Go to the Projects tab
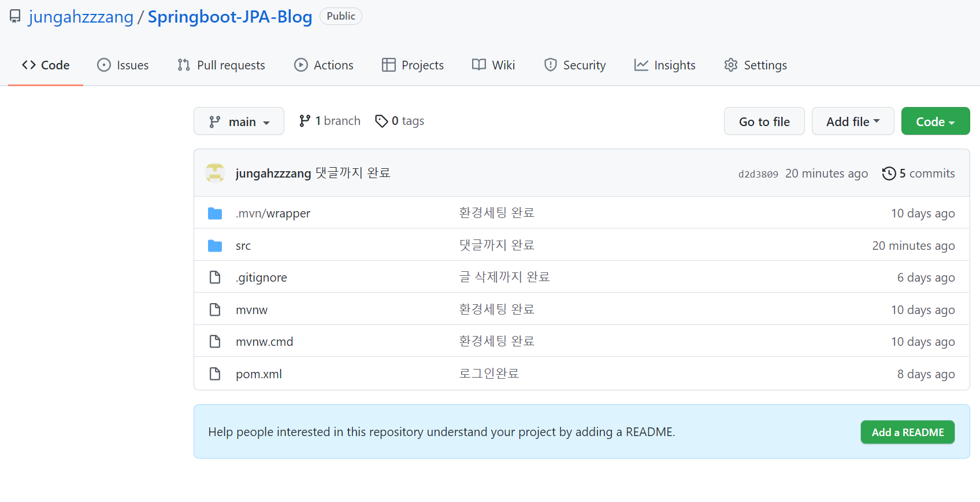The height and width of the screenshot is (502, 980). pyautogui.click(x=413, y=65)
